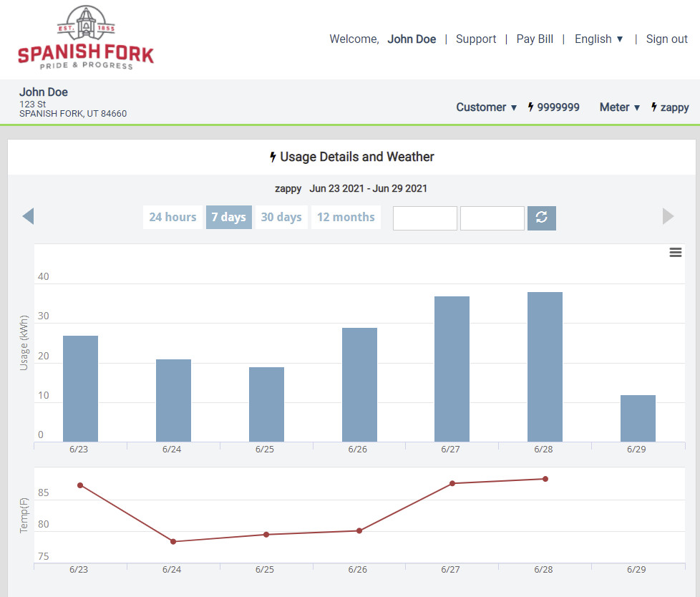Click the Pay Bill link
Image resolution: width=700 pixels, height=597 pixels.
(535, 39)
